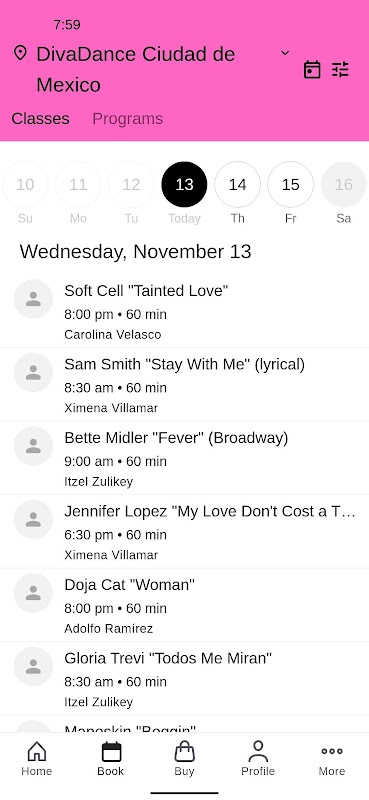Open the filter sliders icon
This screenshot has width=369, height=800.
pyautogui.click(x=340, y=69)
